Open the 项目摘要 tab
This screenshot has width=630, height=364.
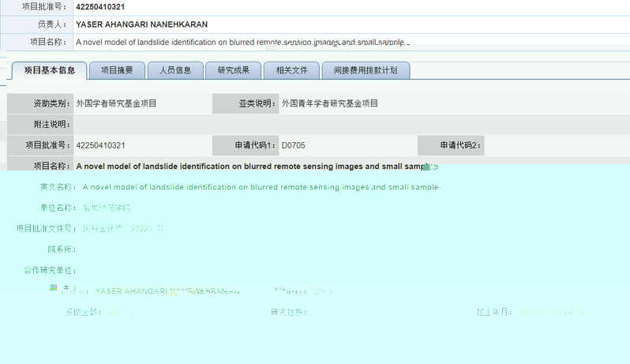[116, 70]
